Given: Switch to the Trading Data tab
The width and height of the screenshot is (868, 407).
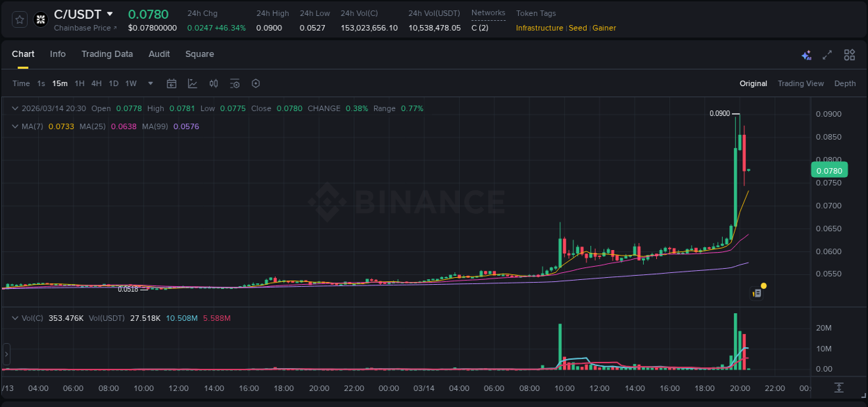Looking at the screenshot, I should [x=107, y=53].
